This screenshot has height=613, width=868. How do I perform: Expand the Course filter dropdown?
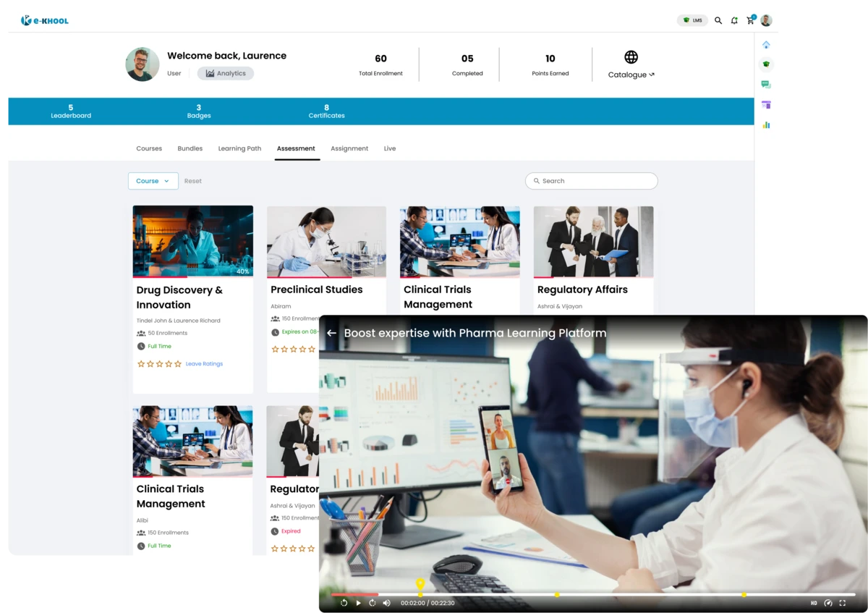point(153,181)
